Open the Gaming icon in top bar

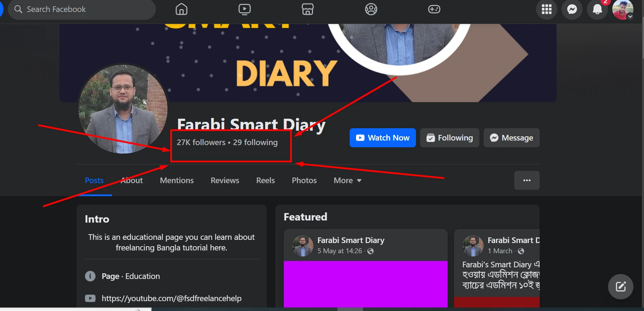pyautogui.click(x=434, y=9)
